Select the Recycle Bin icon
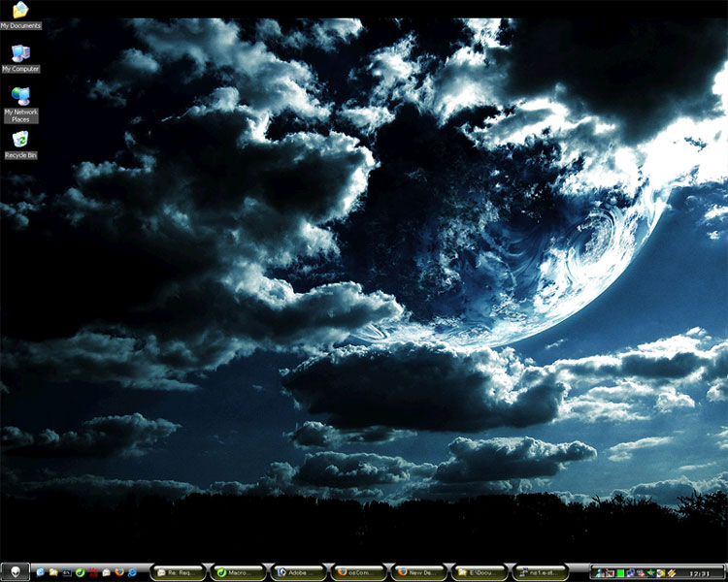The image size is (728, 582). click(20, 142)
